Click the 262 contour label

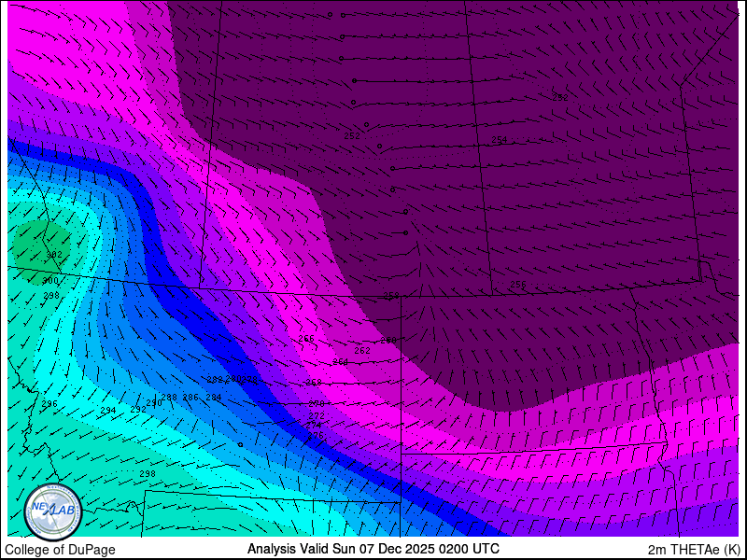coord(362,351)
